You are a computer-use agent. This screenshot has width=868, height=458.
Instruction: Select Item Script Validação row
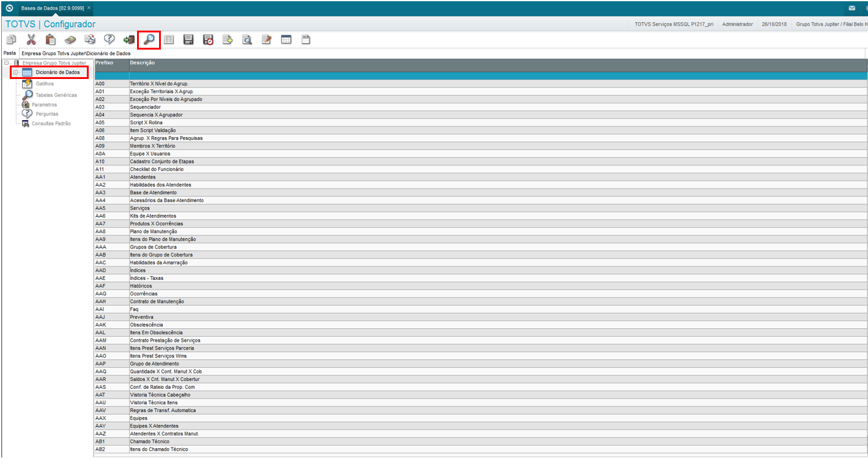click(481, 130)
